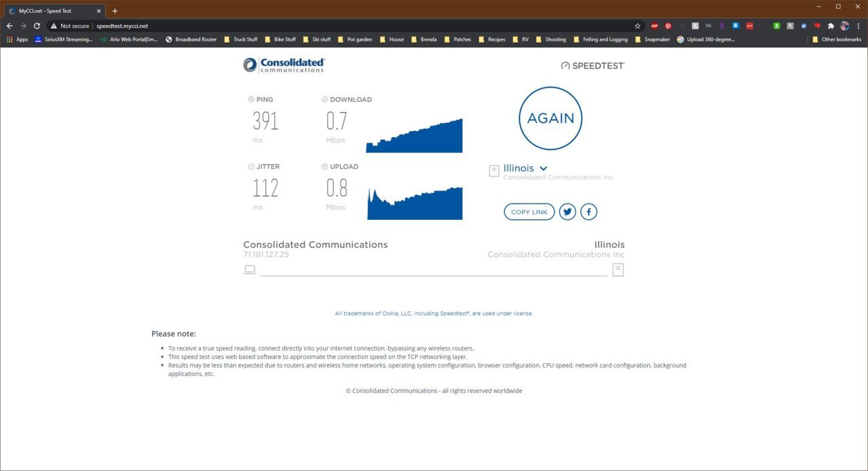Open the Pinterest extension icon

pyautogui.click(x=668, y=26)
